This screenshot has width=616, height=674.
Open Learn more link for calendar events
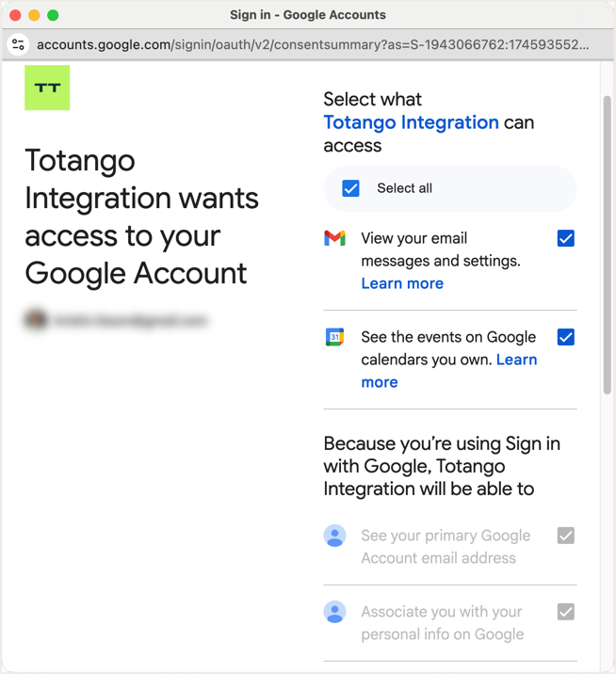point(516,360)
